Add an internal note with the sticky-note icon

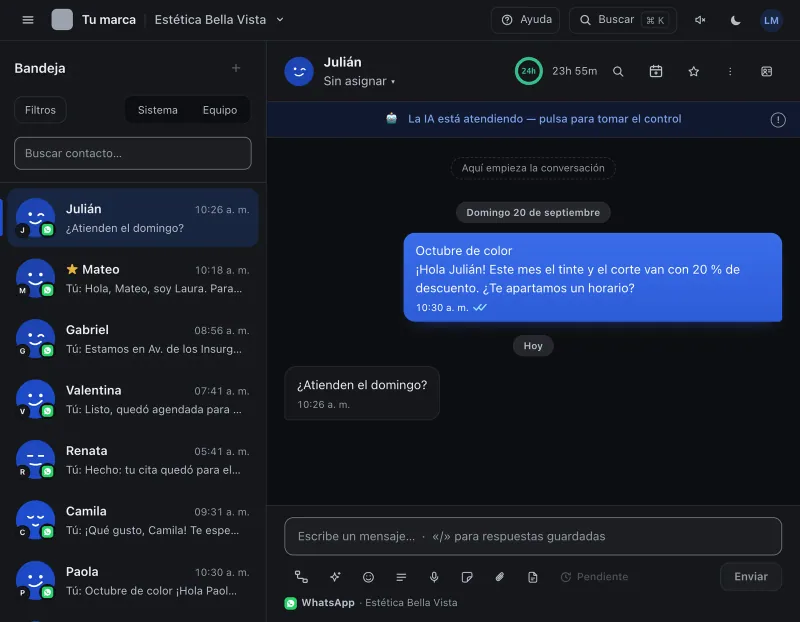pyautogui.click(x=467, y=577)
